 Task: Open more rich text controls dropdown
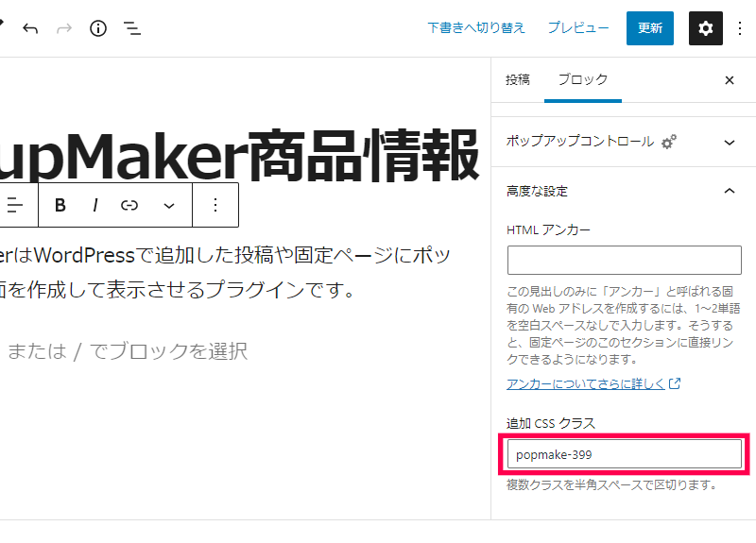point(169,206)
